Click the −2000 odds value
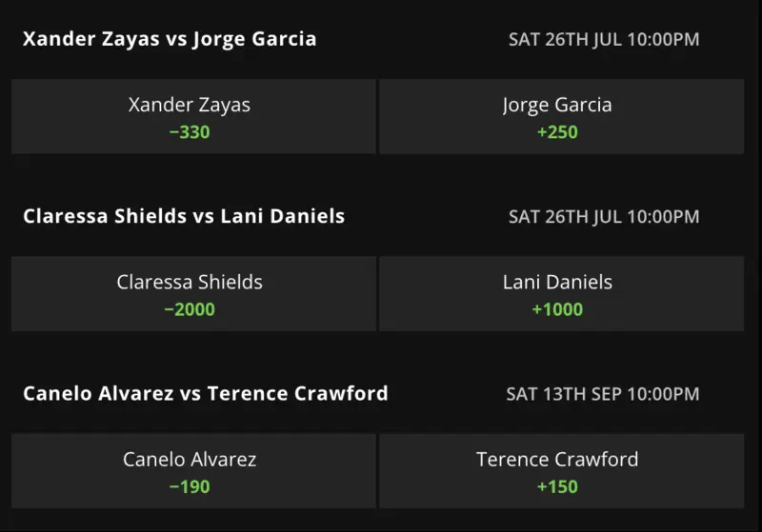 (190, 309)
